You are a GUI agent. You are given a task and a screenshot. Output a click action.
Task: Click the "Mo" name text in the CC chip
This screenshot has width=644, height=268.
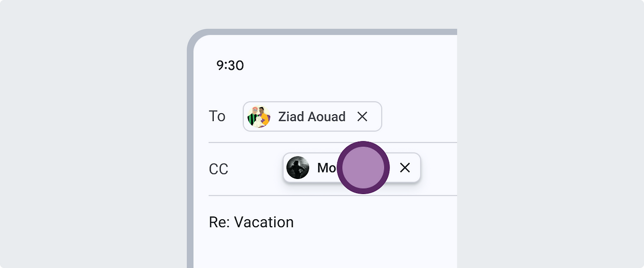326,168
